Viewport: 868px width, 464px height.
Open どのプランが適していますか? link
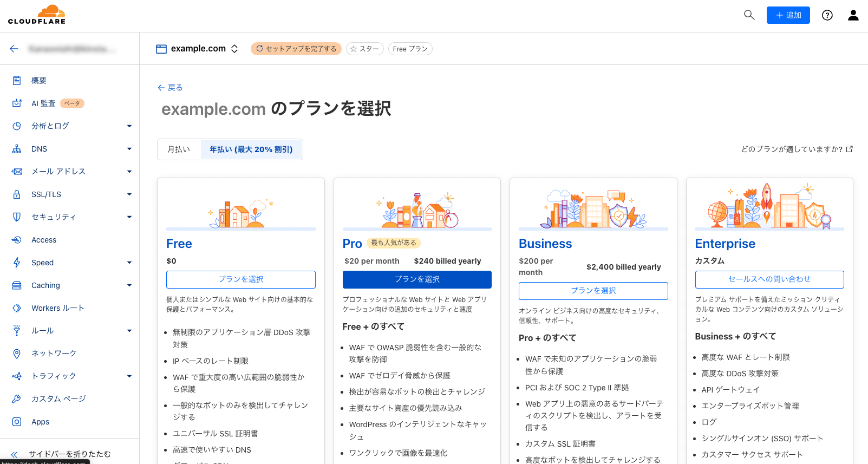tap(797, 149)
